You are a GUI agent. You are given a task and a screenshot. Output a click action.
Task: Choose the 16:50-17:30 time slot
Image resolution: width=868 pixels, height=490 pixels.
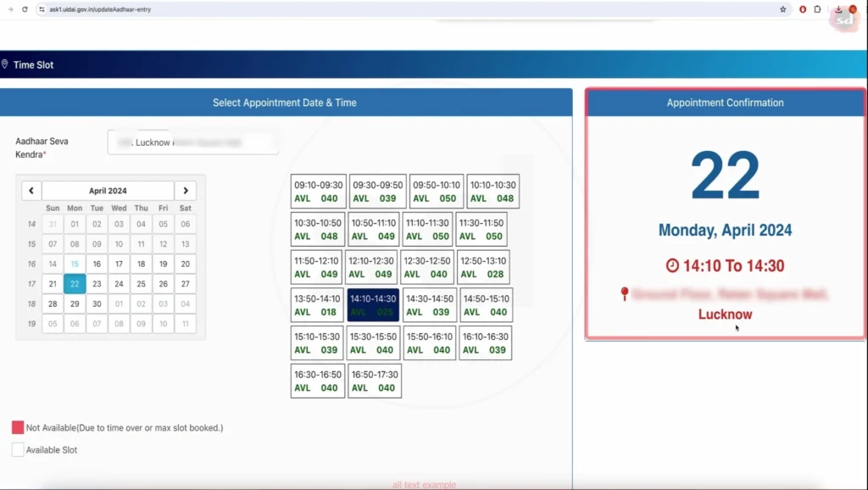click(x=374, y=381)
